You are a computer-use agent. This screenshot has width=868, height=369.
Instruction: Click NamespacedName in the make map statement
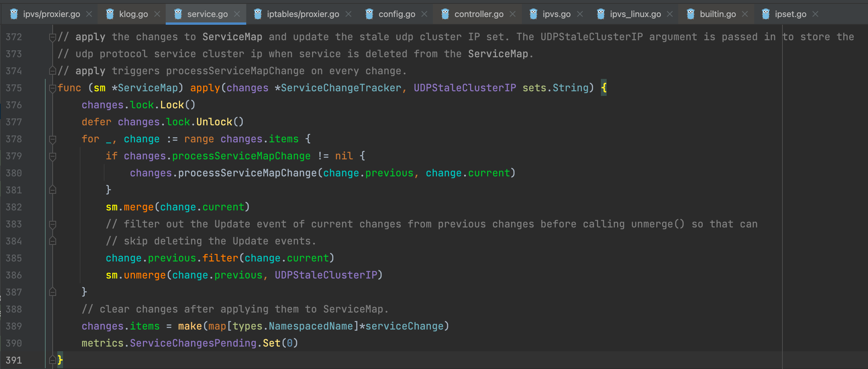311,326
